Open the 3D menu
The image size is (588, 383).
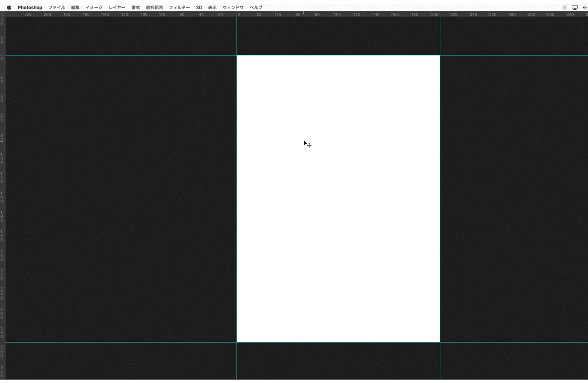tap(199, 7)
